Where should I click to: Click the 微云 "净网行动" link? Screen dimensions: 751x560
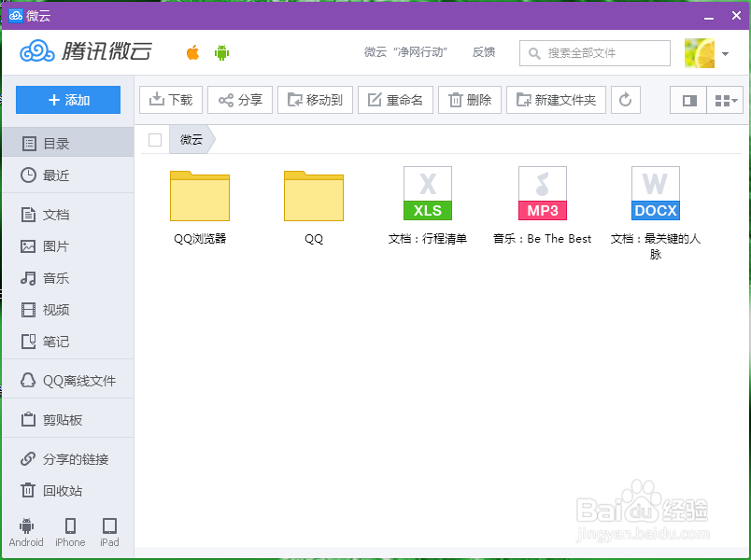405,52
